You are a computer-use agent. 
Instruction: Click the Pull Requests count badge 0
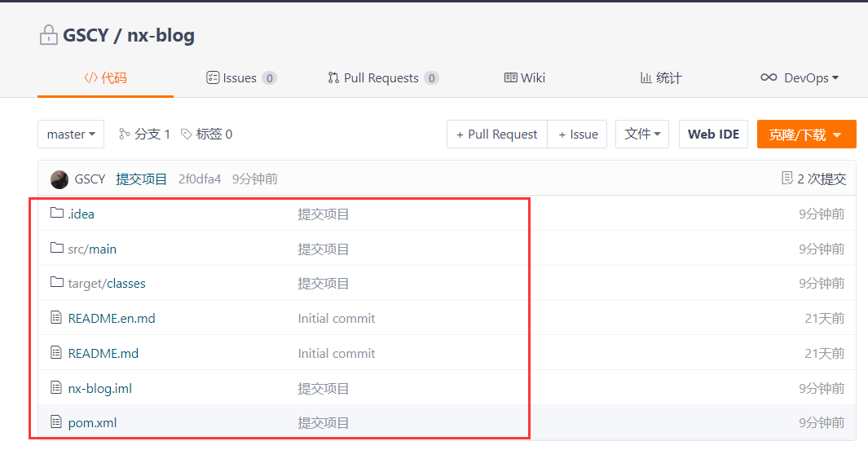[x=432, y=78]
